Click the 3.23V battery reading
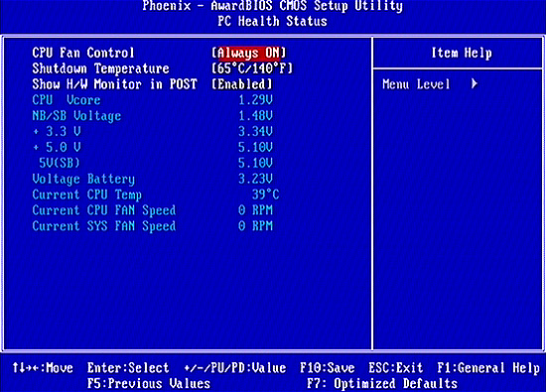Image resolution: width=546 pixels, height=392 pixels. coord(255,179)
